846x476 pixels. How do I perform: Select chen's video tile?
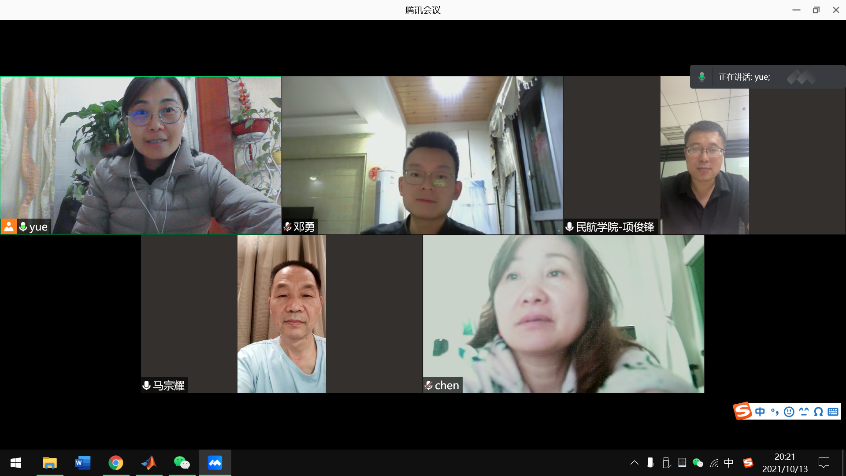pos(563,313)
